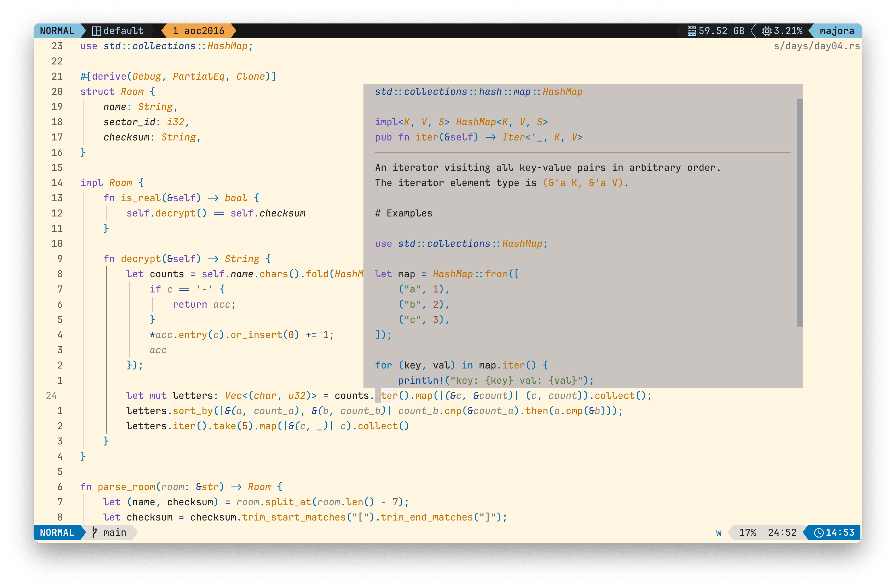Click the '3.21%' CPU usage value
Image resolution: width=896 pixels, height=588 pixels.
[788, 31]
